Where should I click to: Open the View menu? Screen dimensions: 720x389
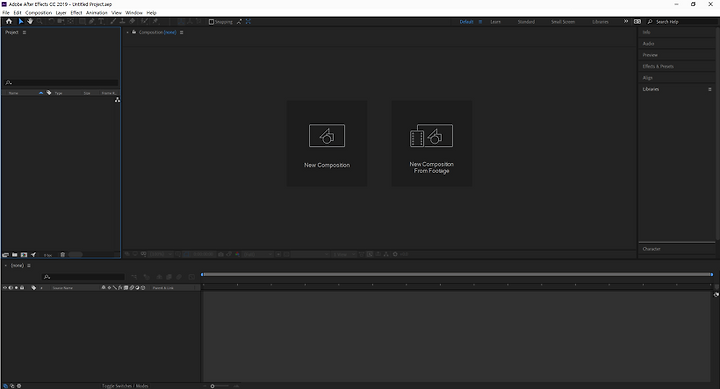point(117,13)
